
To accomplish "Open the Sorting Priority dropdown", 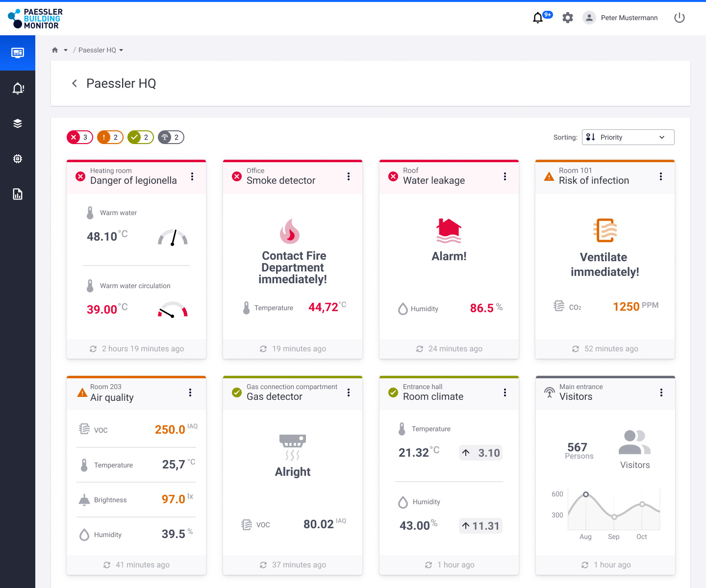I will pyautogui.click(x=628, y=137).
